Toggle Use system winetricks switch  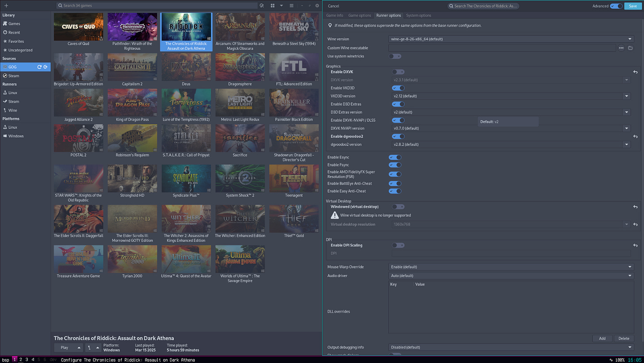pyautogui.click(x=395, y=56)
